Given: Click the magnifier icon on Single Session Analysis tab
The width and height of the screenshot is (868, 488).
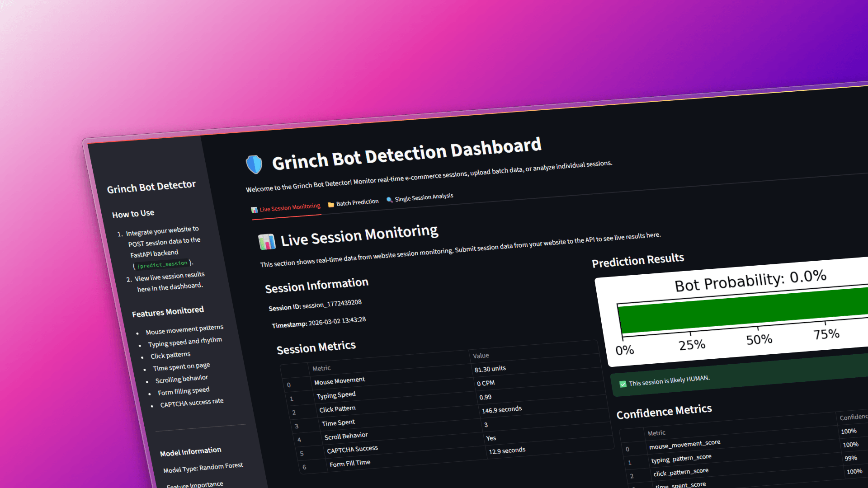Looking at the screenshot, I should [x=390, y=200].
